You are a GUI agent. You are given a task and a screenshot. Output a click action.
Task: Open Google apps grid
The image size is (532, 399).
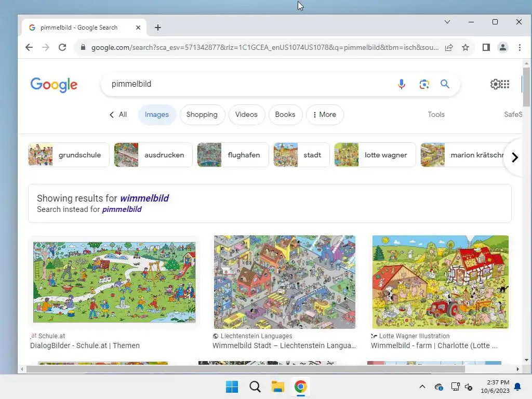coord(505,84)
